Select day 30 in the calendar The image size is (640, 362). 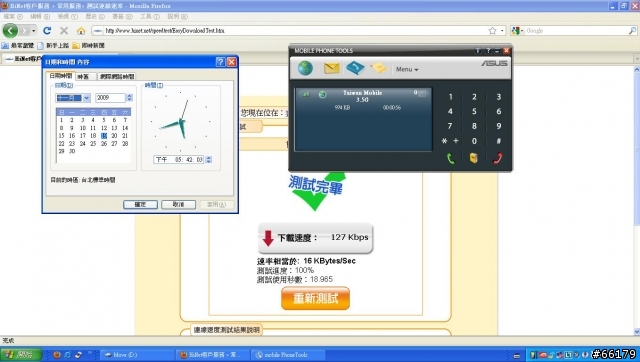point(72,151)
